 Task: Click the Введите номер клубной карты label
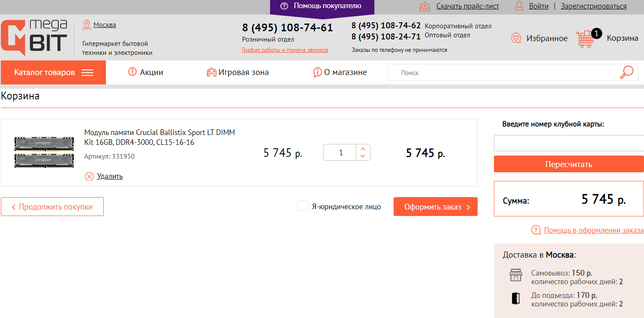pyautogui.click(x=553, y=124)
